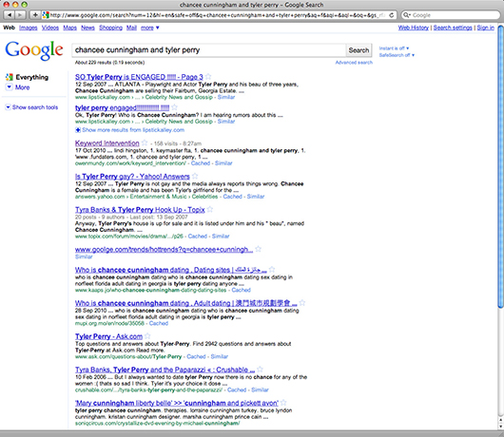Expand 'Show more results from lipstickalley.com'
504x437 pixels.
(x=129, y=130)
